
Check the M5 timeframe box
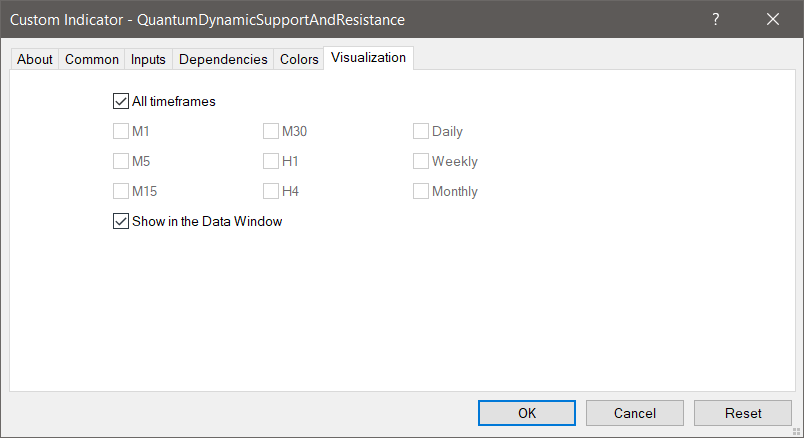tap(121, 161)
